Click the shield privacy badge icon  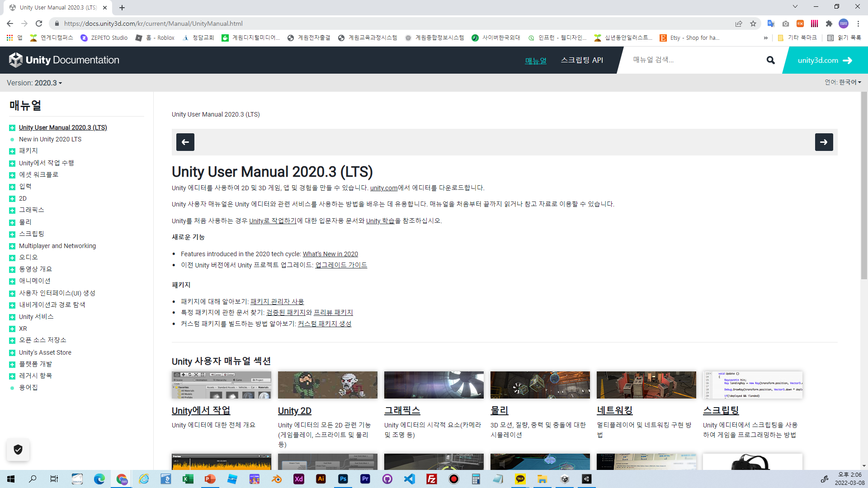coord(18,450)
